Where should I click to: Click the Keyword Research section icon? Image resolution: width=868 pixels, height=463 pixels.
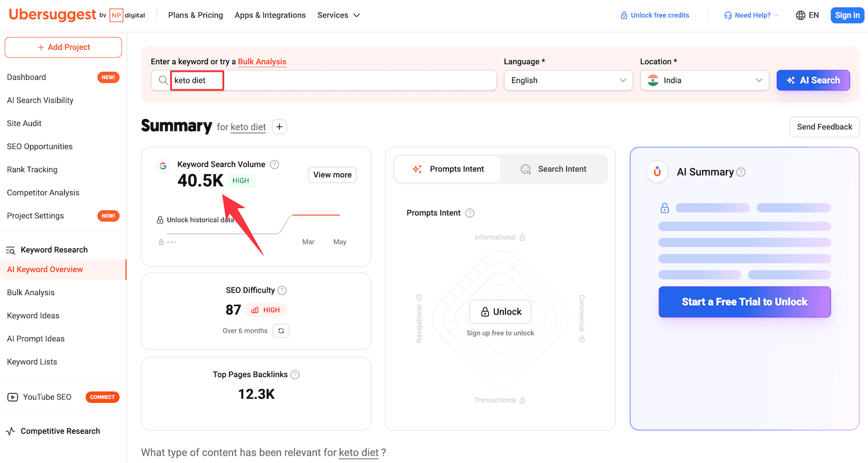pyautogui.click(x=10, y=250)
